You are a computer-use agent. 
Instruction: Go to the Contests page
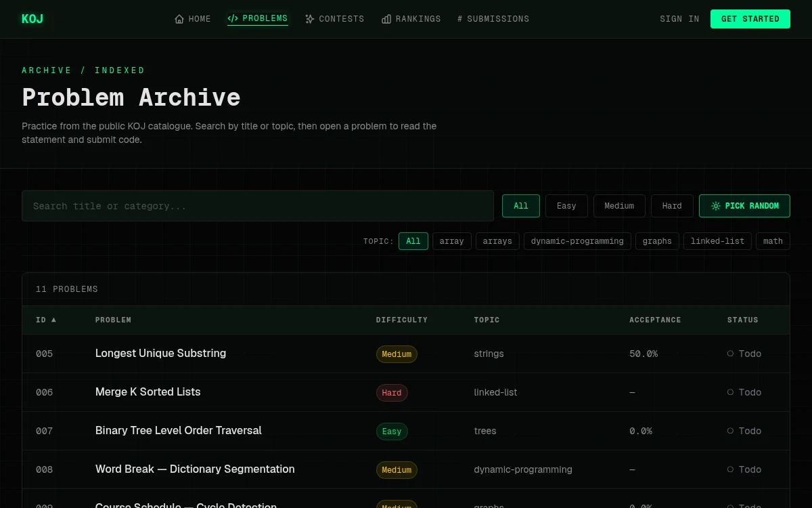pyautogui.click(x=334, y=19)
